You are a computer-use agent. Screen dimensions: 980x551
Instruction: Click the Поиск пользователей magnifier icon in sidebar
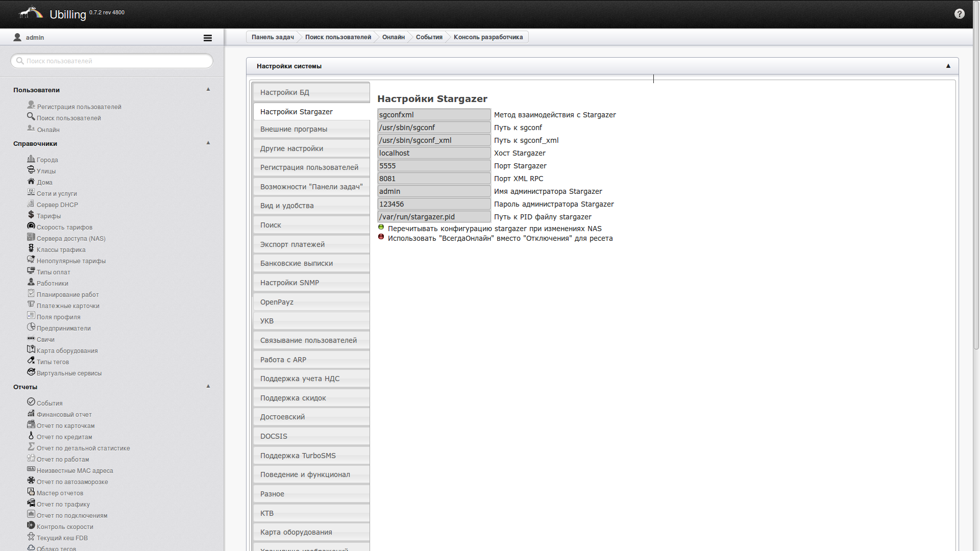(x=31, y=116)
